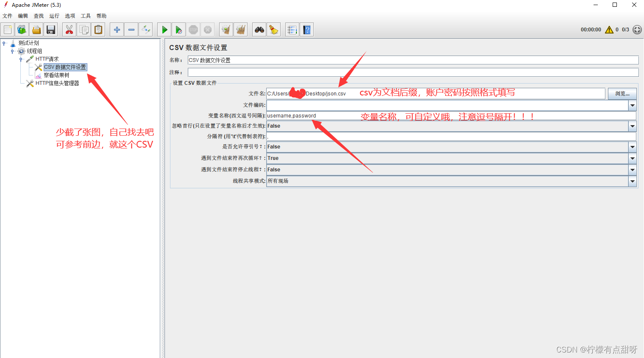Select CSV 数据文件设置 tree node

(65, 67)
